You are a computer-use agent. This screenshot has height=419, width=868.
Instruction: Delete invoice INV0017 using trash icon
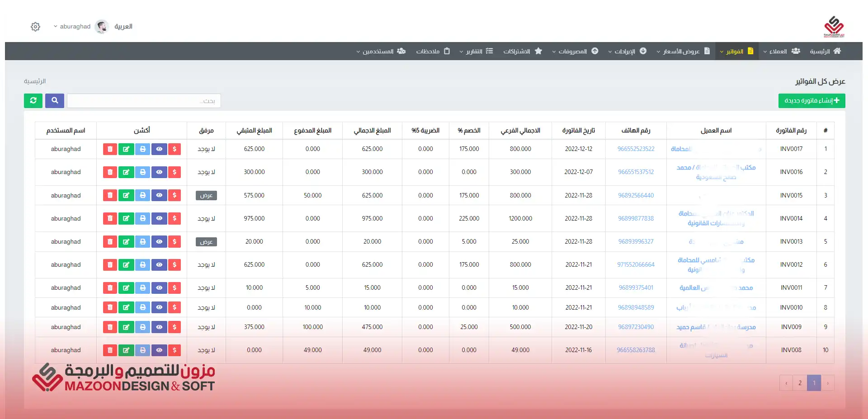[110, 149]
